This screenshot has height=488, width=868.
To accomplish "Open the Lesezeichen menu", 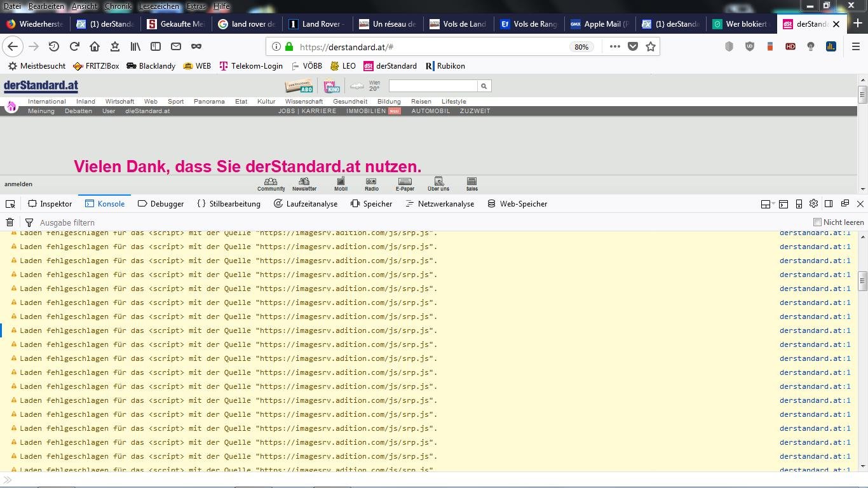I will (159, 6).
